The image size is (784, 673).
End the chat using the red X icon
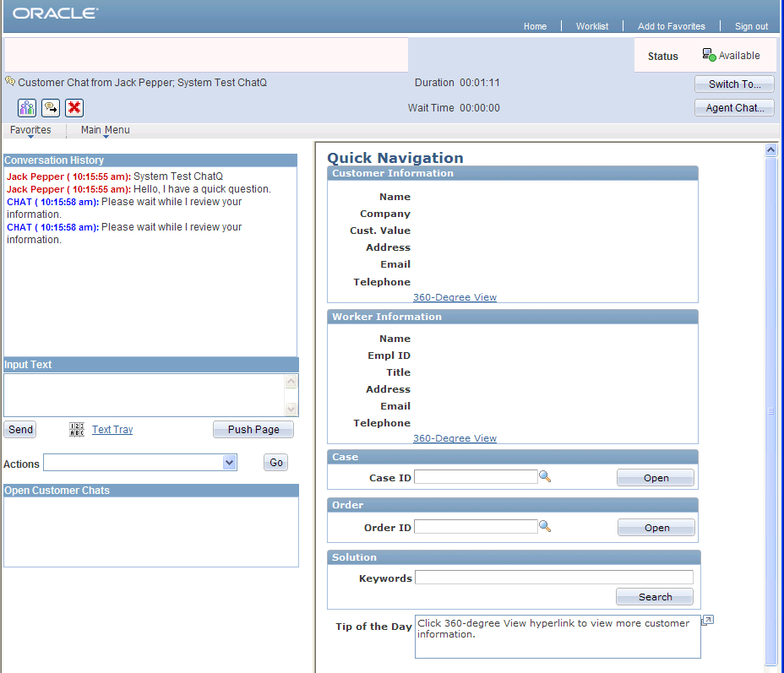tap(74, 107)
